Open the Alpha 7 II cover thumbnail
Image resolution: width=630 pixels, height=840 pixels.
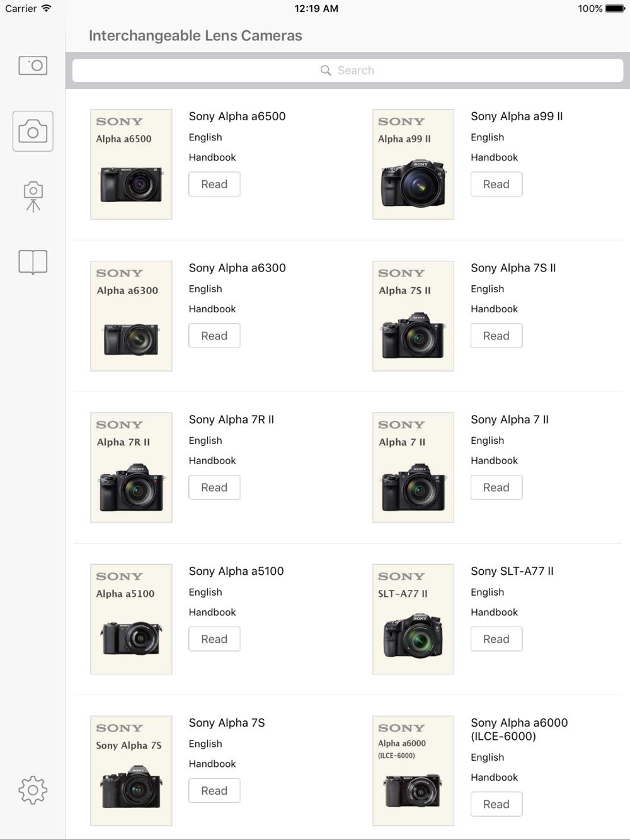point(413,467)
